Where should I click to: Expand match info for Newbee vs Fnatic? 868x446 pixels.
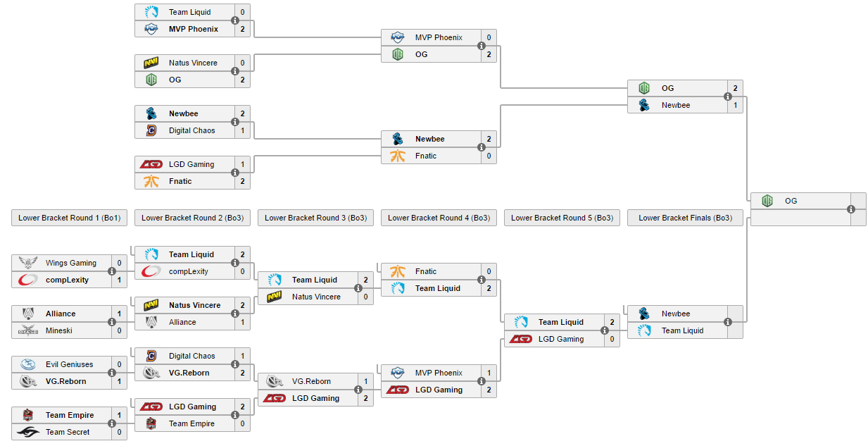coord(482,147)
